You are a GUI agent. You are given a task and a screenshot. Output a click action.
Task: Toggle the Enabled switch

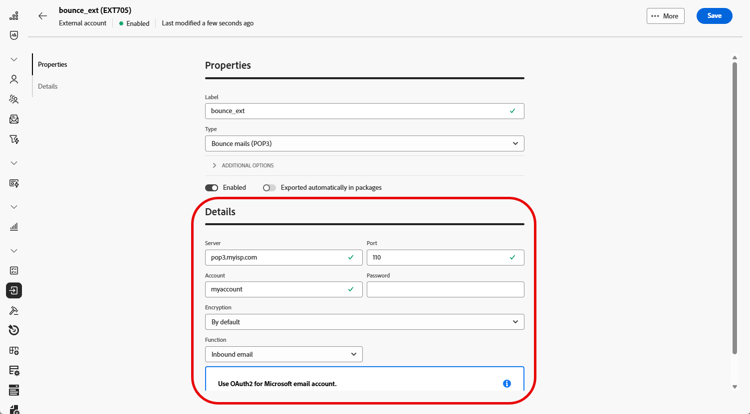tap(212, 187)
